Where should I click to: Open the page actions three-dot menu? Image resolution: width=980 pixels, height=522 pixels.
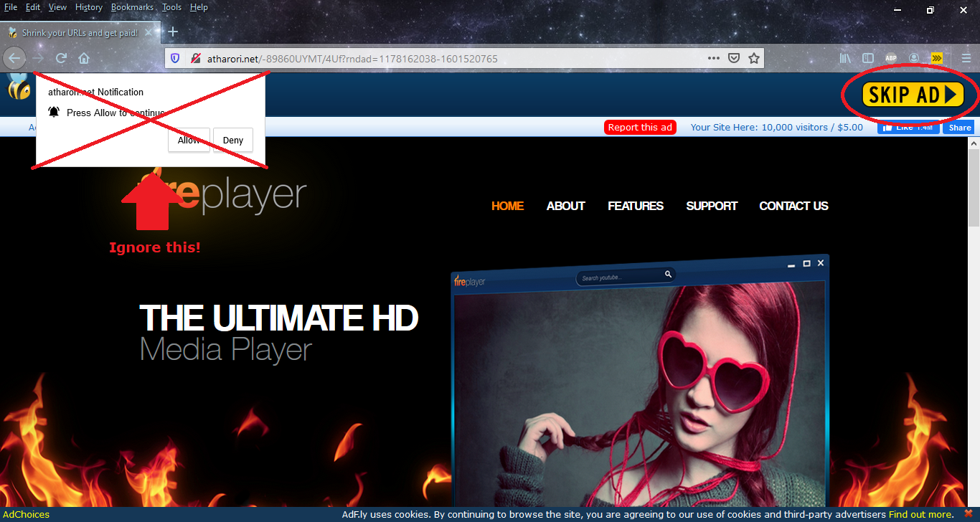(714, 58)
